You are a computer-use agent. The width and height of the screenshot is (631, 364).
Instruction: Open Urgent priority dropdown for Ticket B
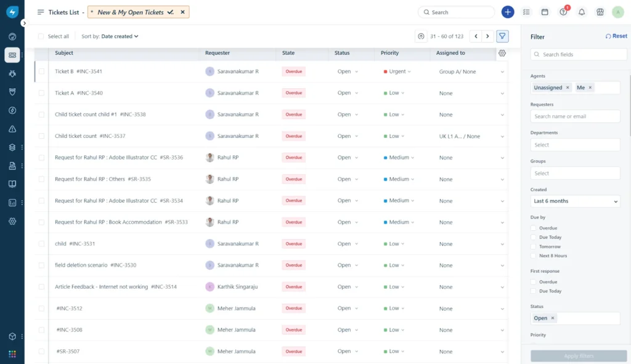(x=397, y=71)
